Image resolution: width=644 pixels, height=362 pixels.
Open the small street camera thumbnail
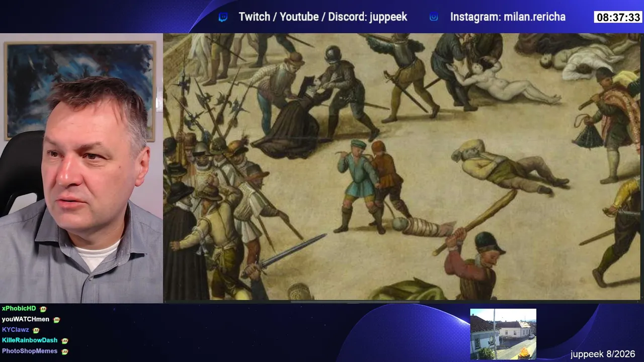503,334
